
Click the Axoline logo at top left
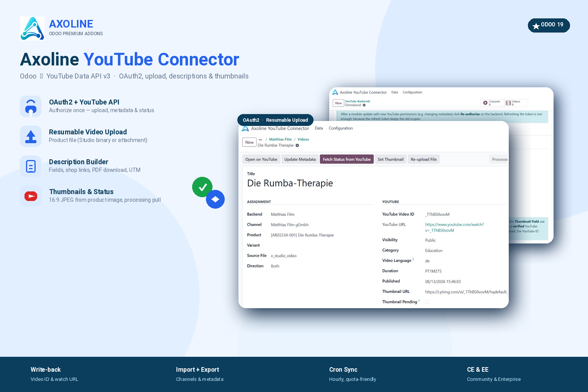[32, 28]
